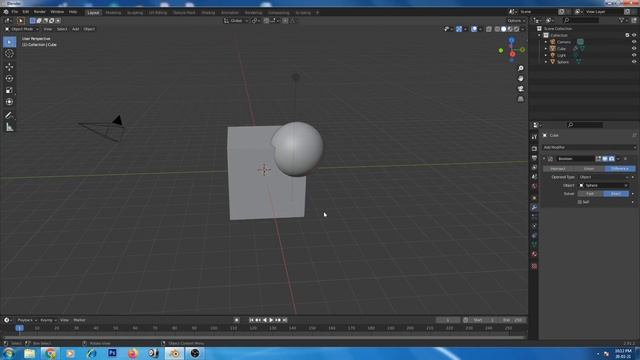
Task: Toggle the Self checkbox in Boolean modifier
Action: click(580, 202)
